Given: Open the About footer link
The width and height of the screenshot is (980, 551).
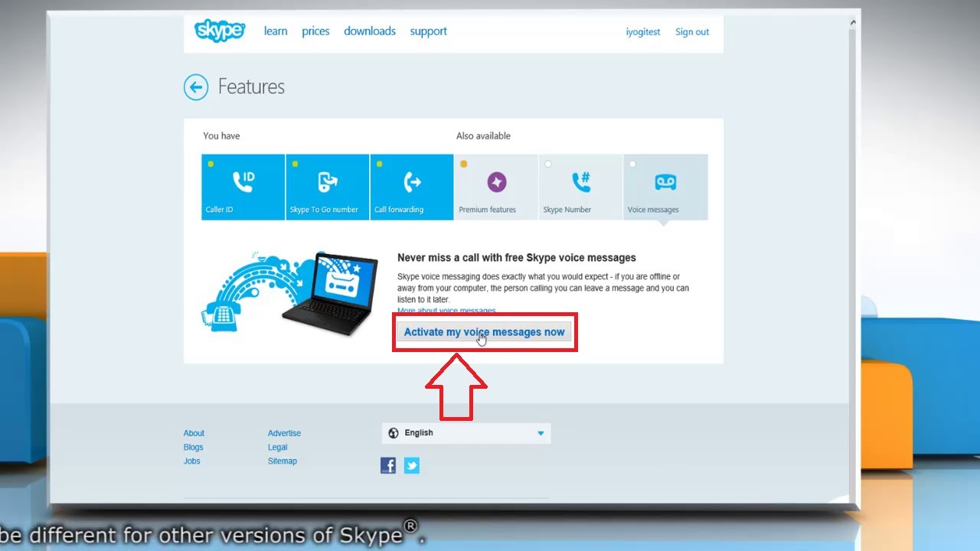Looking at the screenshot, I should click(x=194, y=433).
